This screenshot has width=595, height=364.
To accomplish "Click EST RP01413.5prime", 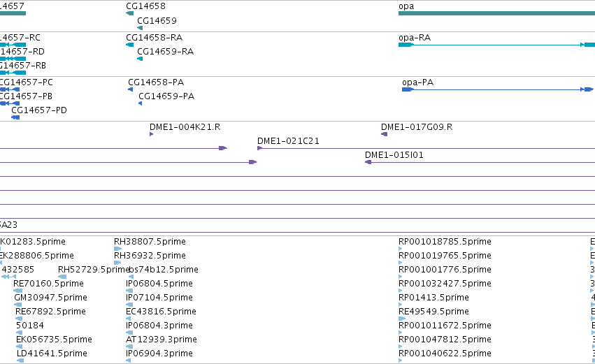I will pos(433,298).
